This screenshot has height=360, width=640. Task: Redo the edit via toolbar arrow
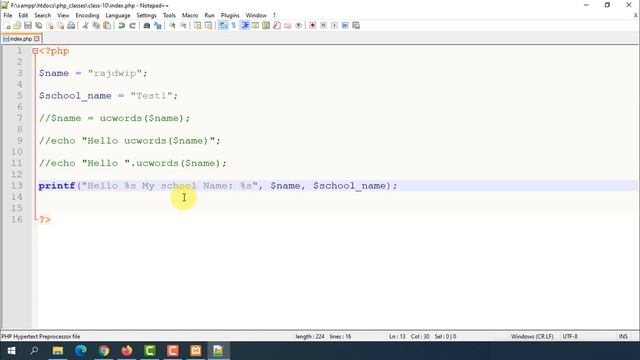pyautogui.click(x=132, y=25)
